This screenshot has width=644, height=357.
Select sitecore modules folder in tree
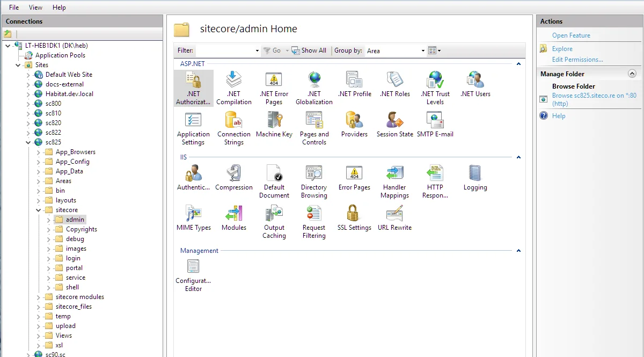coord(80,297)
